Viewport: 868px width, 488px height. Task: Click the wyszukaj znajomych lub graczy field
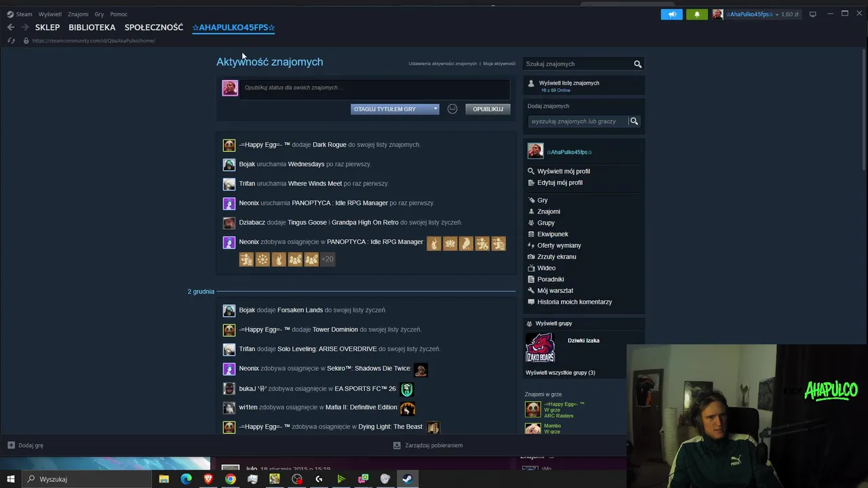tap(578, 121)
